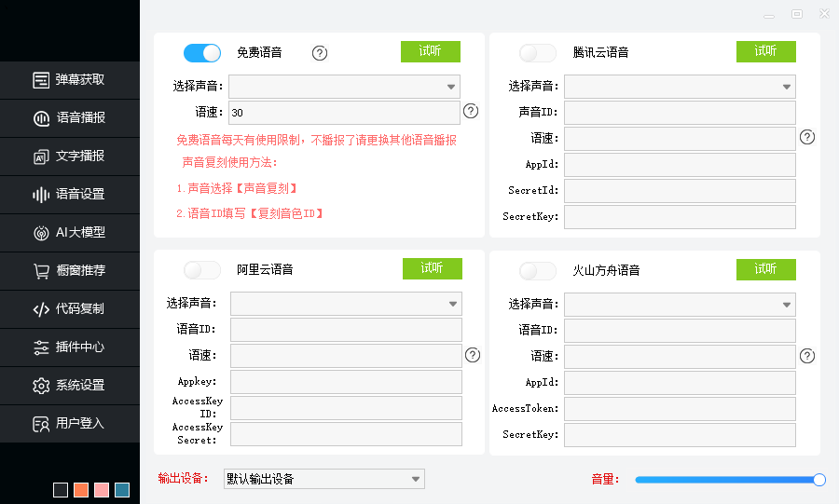
Task: Select the orange theme color swatch
Action: [x=81, y=490]
